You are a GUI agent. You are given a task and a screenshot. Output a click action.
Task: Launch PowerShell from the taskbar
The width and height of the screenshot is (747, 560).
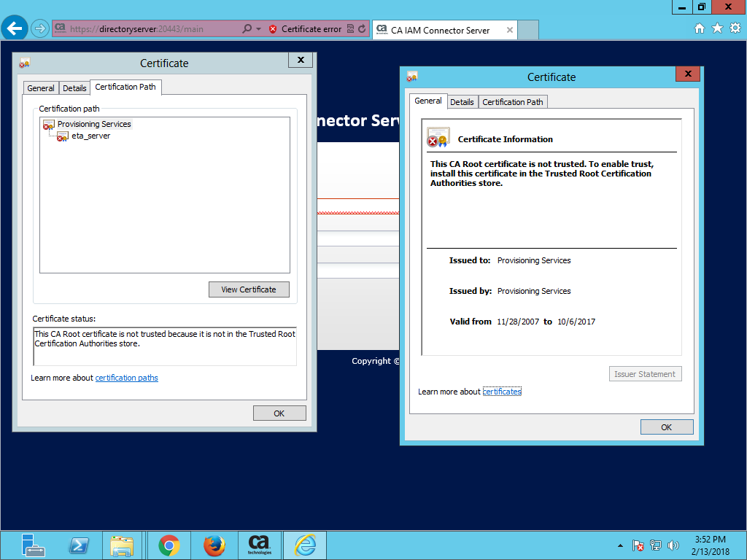[79, 545]
